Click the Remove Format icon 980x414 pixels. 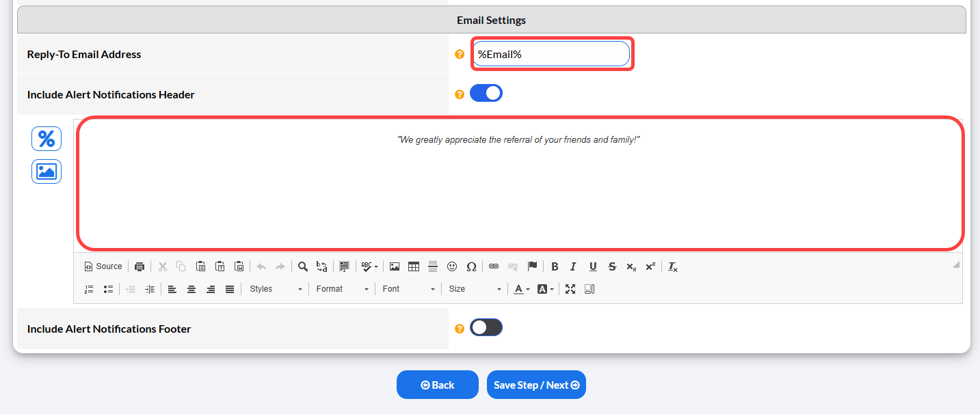673,266
